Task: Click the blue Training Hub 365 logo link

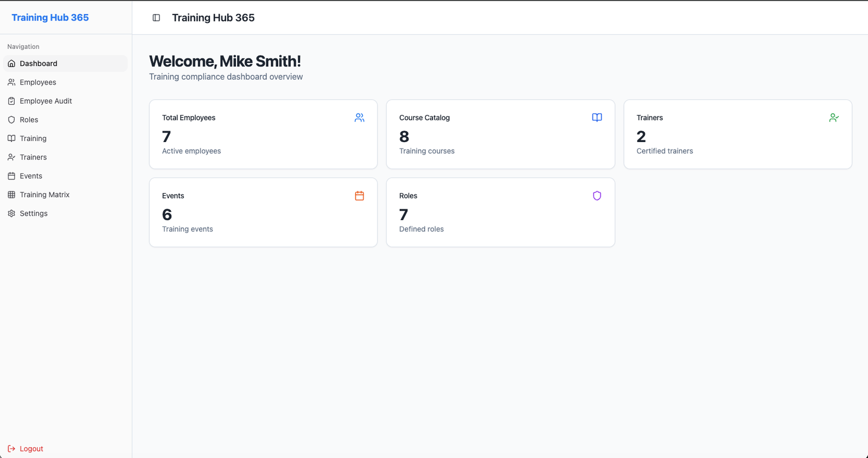Action: pos(50,17)
